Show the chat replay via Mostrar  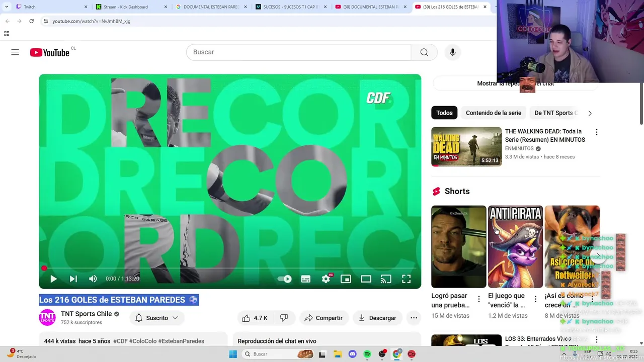pos(515,83)
